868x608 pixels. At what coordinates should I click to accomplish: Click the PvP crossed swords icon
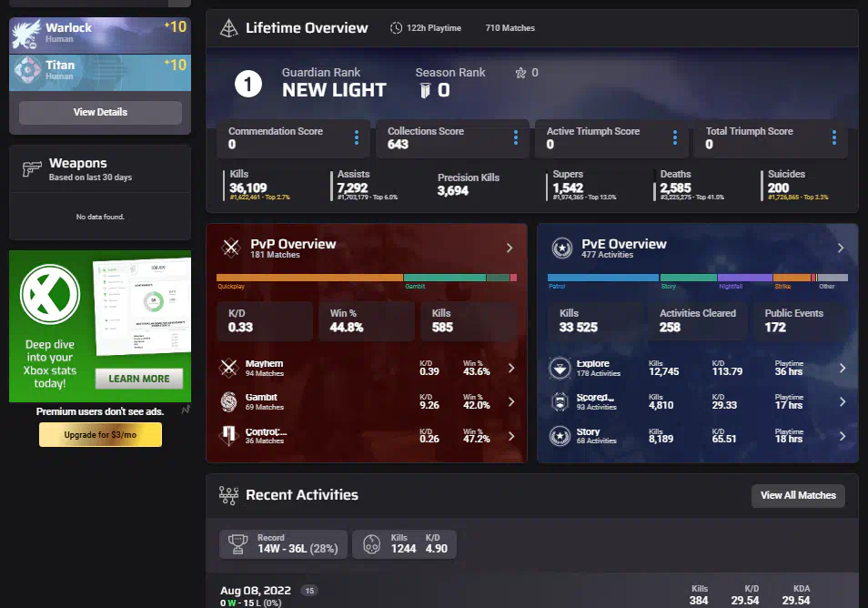(232, 248)
